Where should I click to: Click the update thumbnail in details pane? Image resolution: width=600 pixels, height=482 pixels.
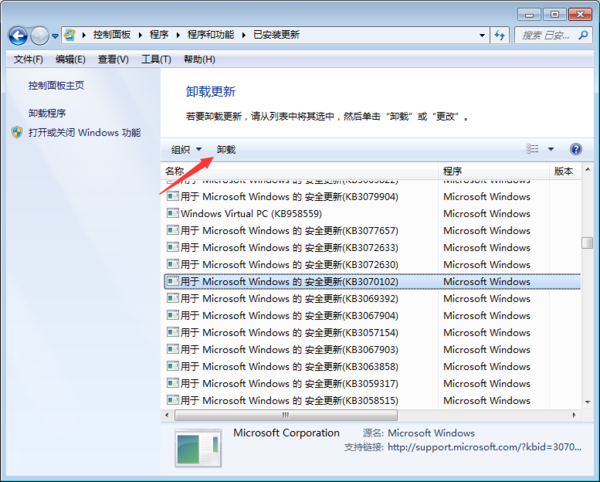pyautogui.click(x=198, y=448)
